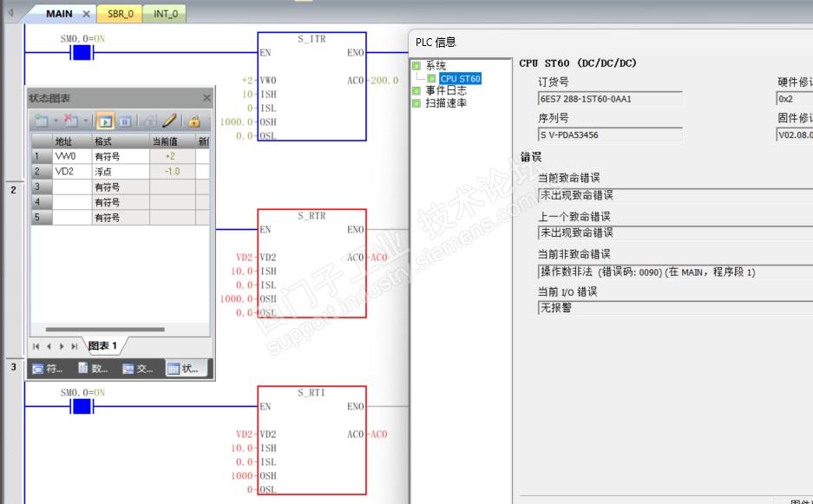
Task: Click the current value cell -1.0
Action: pos(172,171)
